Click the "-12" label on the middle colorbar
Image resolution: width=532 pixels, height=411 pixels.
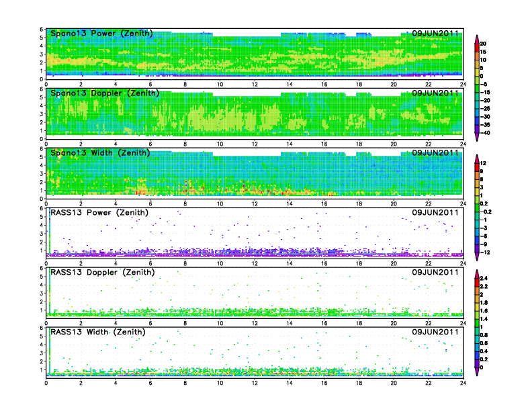pos(485,253)
